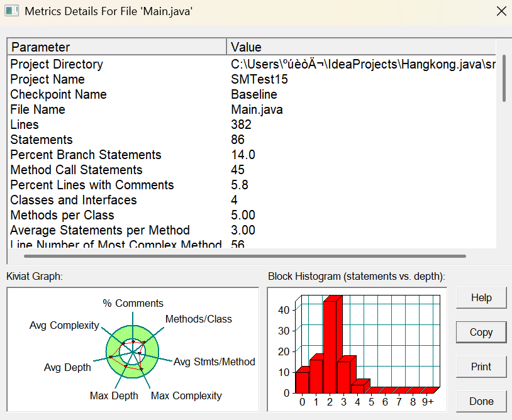Select the Percent Branch Statements row
Image resolution: width=512 pixels, height=420 pixels.
[252, 155]
